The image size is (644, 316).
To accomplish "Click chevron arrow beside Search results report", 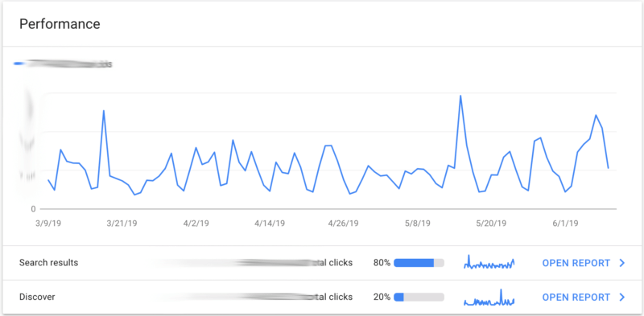I will [621, 263].
